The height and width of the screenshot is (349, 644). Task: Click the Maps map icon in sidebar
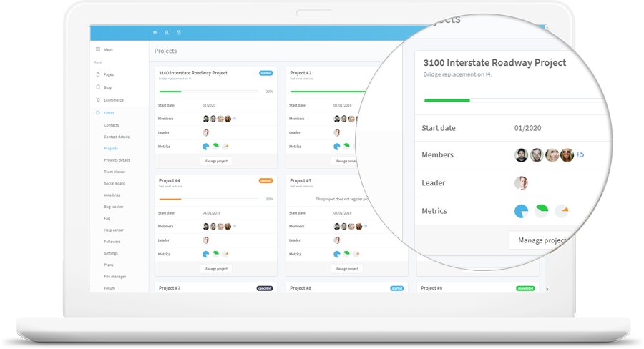pyautogui.click(x=98, y=49)
